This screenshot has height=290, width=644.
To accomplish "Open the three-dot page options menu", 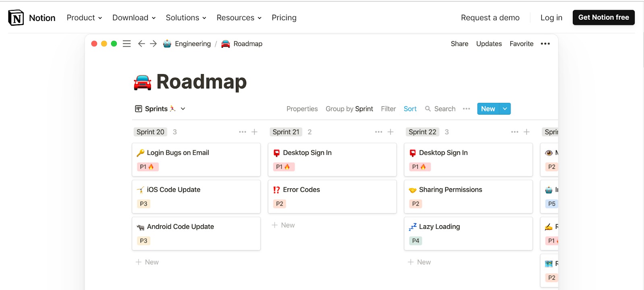I will tap(545, 44).
